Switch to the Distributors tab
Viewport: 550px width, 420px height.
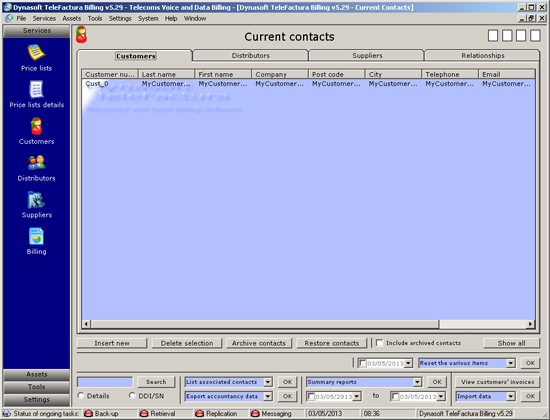point(250,55)
